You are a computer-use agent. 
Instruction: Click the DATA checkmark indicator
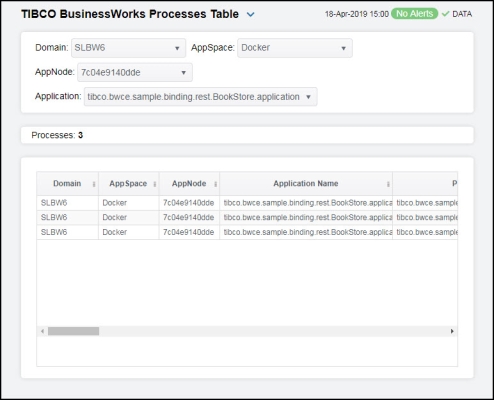pos(445,14)
